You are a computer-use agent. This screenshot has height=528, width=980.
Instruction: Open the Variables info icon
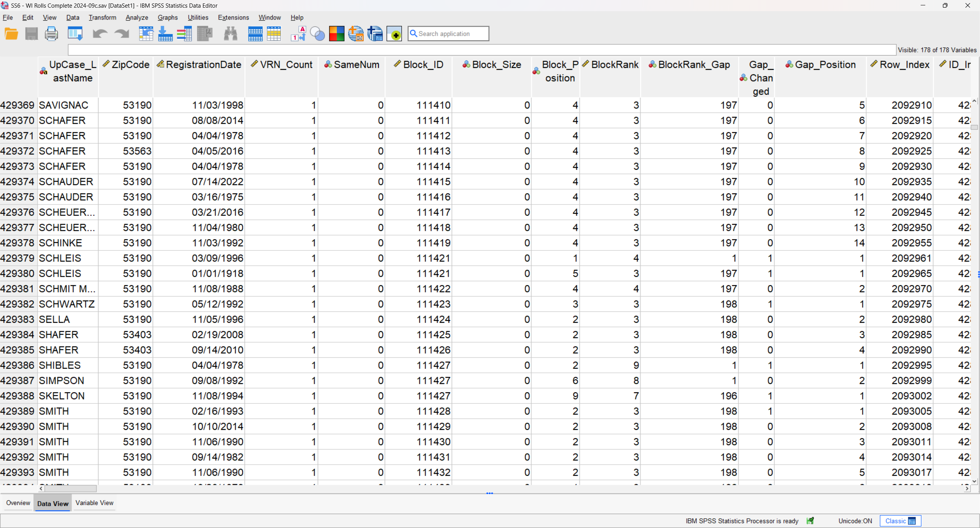pos(184,34)
